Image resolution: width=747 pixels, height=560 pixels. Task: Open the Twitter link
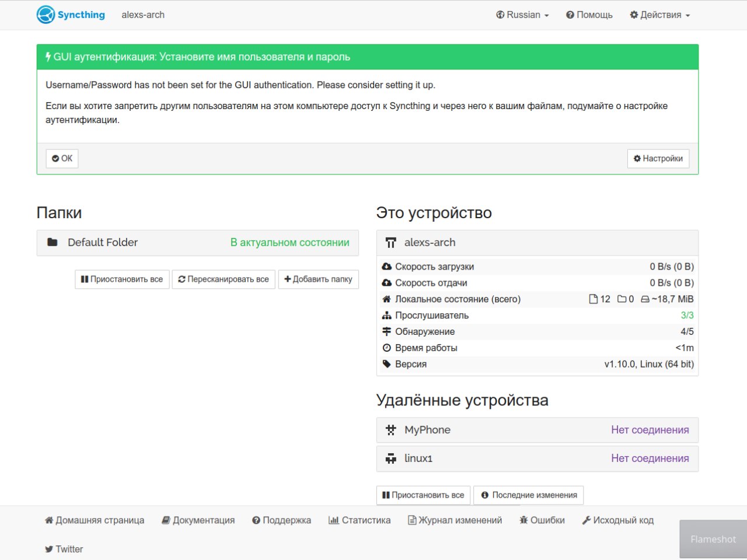[64, 549]
